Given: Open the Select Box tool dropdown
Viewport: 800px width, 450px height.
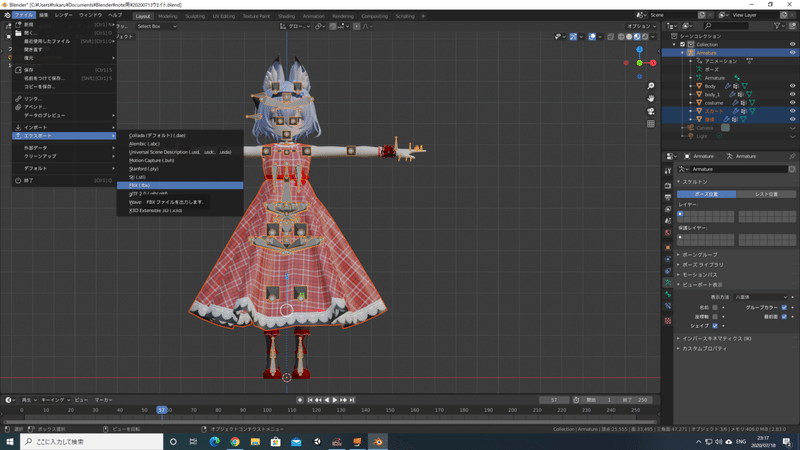Looking at the screenshot, I should pos(157,26).
